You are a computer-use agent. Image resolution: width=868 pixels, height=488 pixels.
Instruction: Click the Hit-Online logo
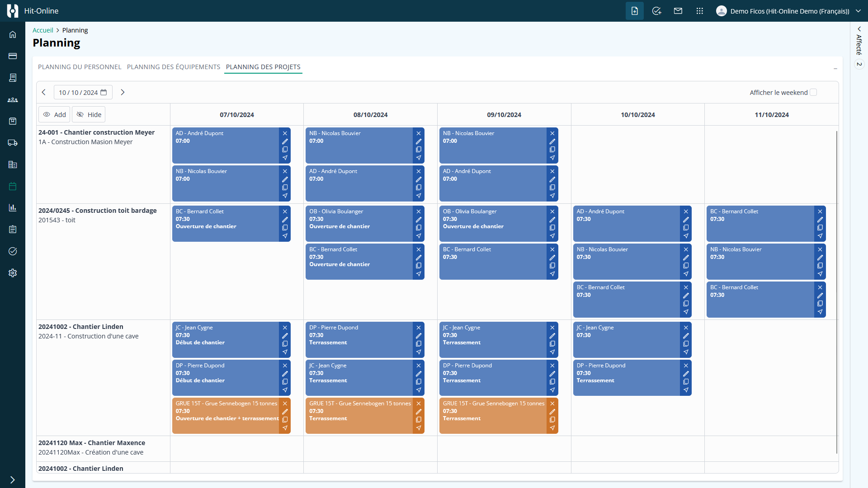pos(13,11)
